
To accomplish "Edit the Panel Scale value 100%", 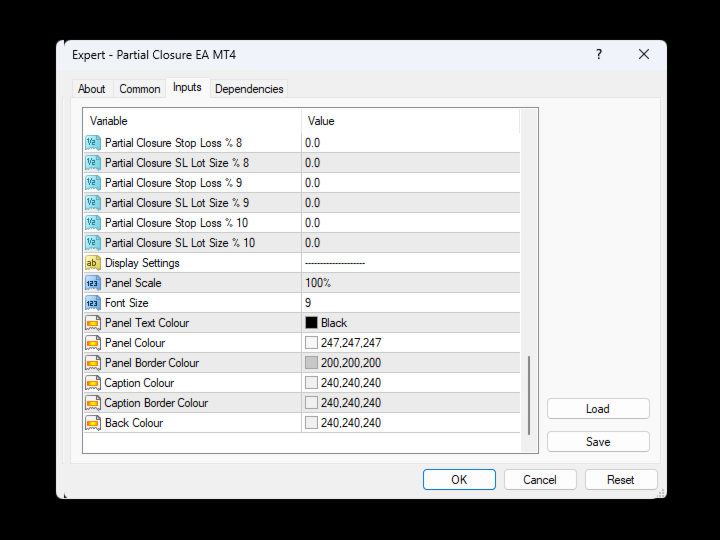I will tap(411, 283).
